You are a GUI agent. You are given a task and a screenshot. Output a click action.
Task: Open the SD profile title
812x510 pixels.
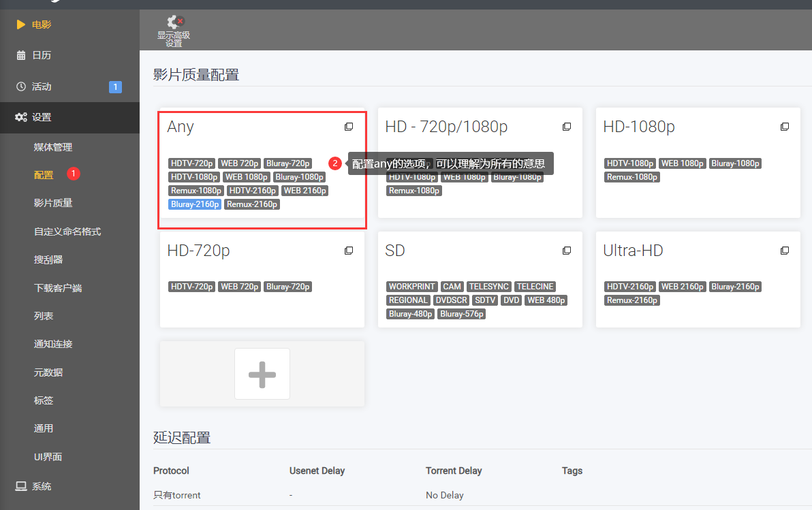click(x=395, y=251)
